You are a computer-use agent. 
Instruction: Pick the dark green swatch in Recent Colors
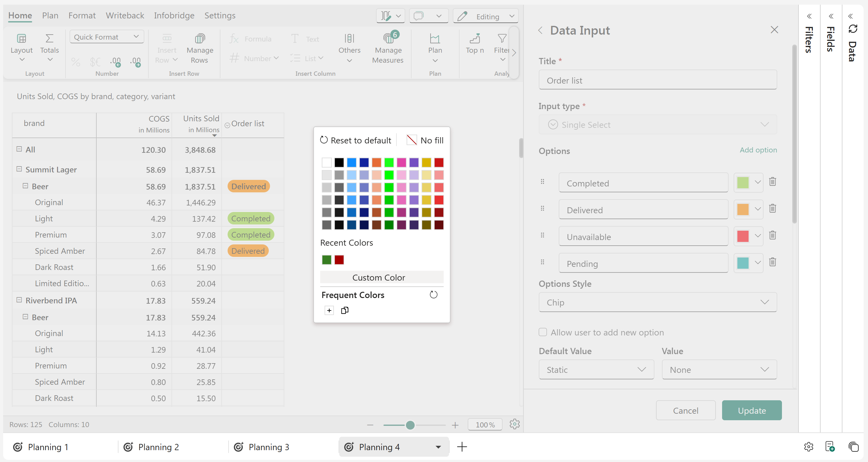click(326, 260)
